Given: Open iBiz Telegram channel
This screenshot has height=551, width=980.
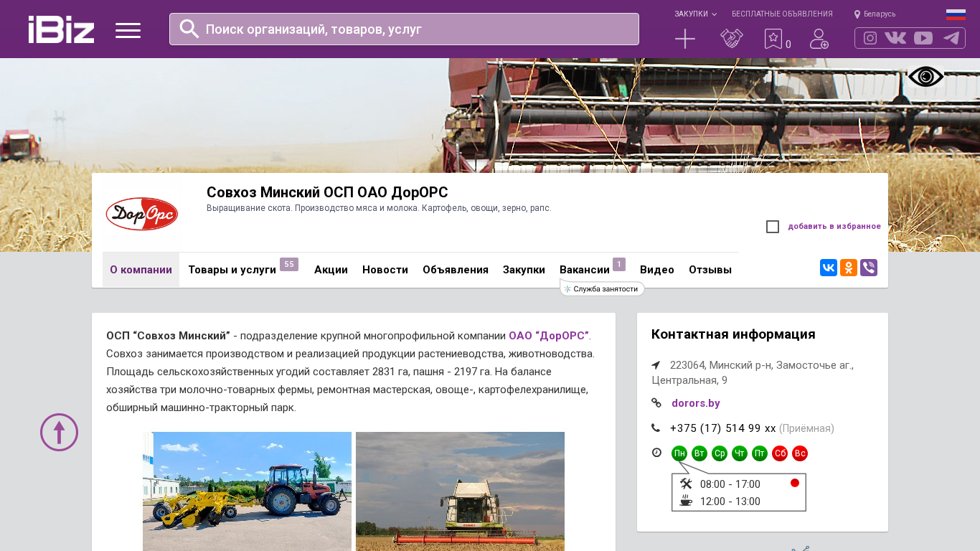Looking at the screenshot, I should tap(951, 38).
